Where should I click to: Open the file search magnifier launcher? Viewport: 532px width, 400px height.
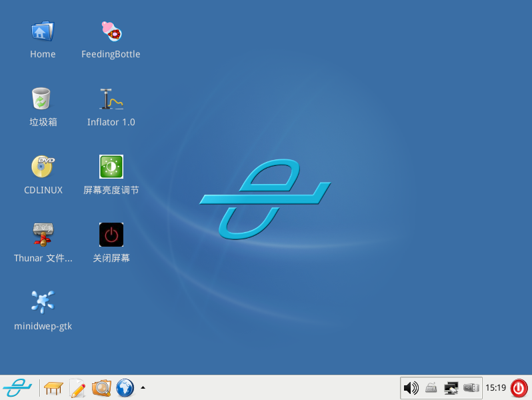tap(101, 388)
